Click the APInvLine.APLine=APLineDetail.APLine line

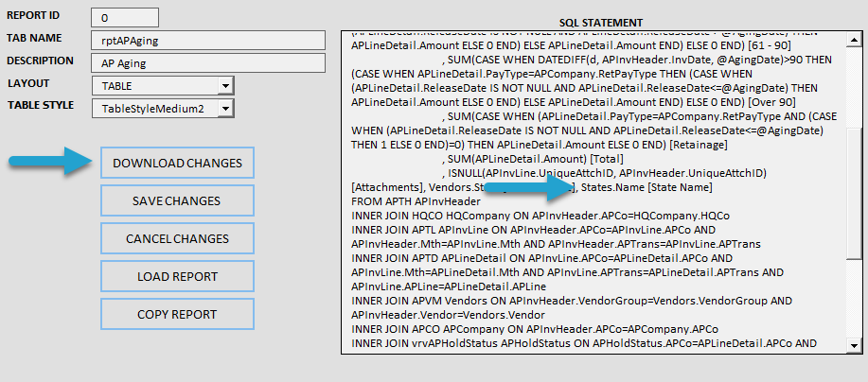(x=449, y=286)
